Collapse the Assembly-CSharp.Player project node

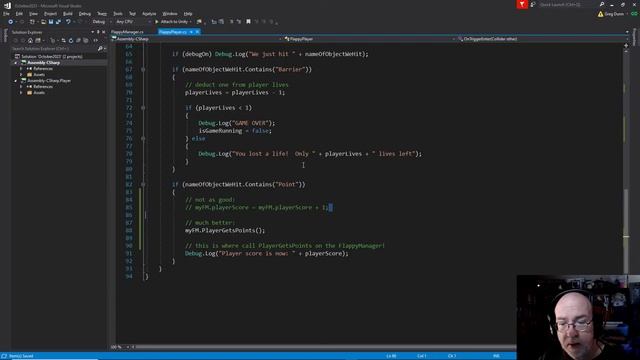point(16,81)
